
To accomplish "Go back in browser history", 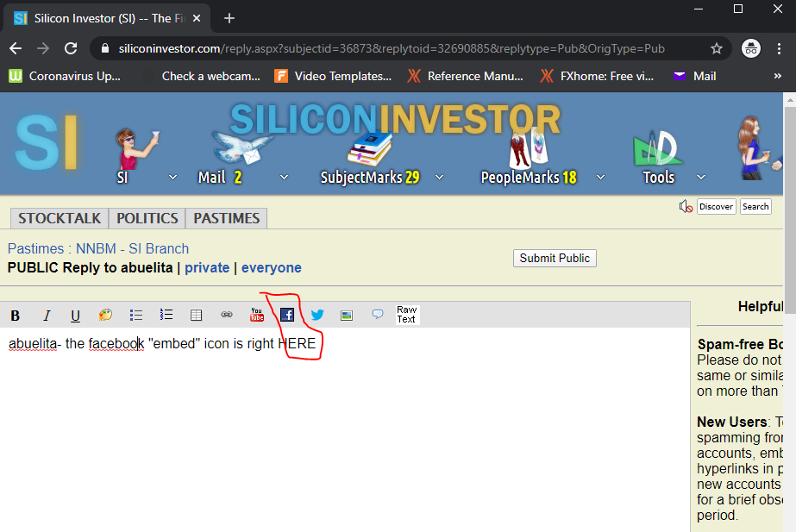I will tap(16, 48).
